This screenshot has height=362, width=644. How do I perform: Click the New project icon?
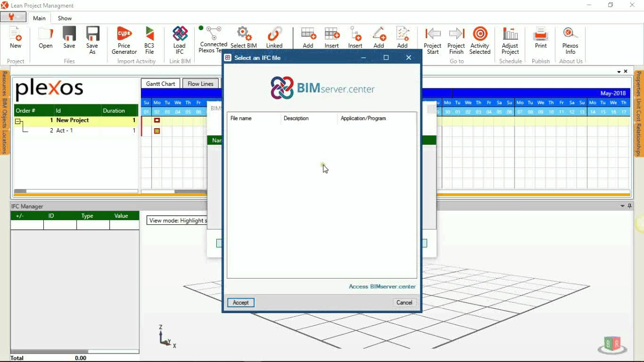16,34
